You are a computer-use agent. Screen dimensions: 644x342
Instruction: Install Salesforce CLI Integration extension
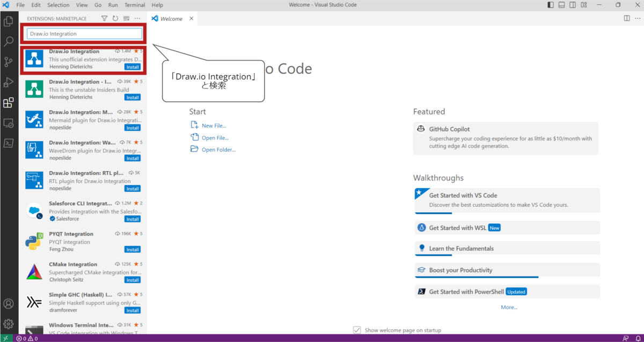tap(133, 219)
